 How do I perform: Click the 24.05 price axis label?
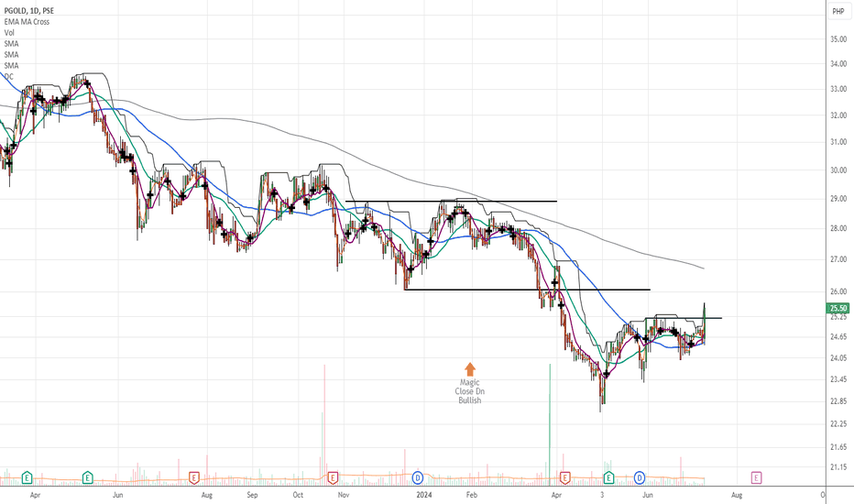click(x=838, y=358)
